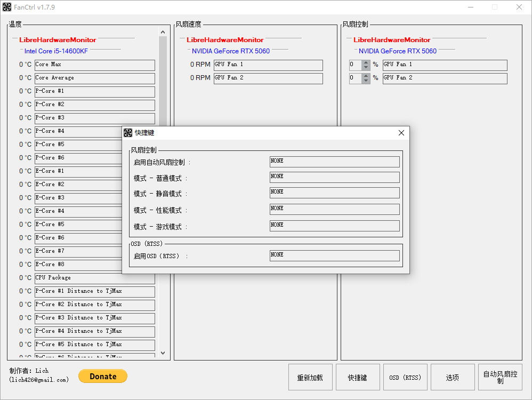Viewport: 532px width, 400px height.
Task: Click the fan icon in the 快捷键 dialog title
Action: [128, 133]
